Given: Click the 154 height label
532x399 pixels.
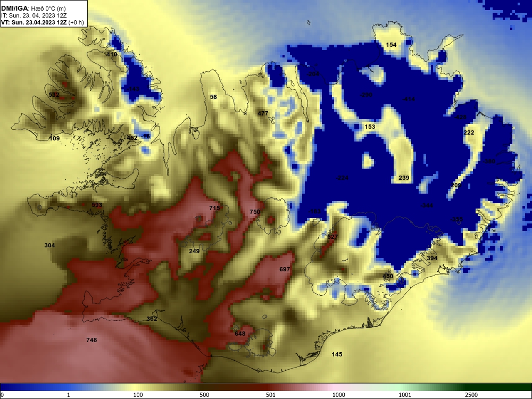Looking at the screenshot, I should click(x=391, y=45).
